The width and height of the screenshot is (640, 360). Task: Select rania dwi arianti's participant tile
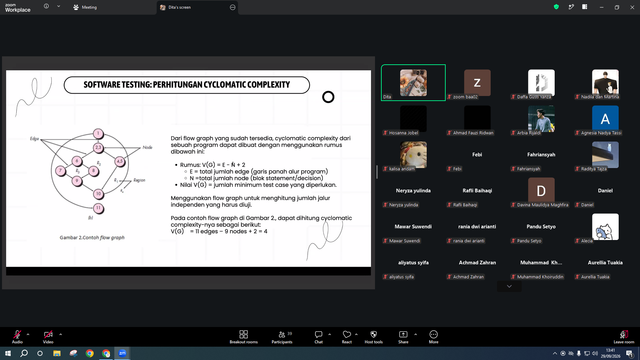(477, 227)
